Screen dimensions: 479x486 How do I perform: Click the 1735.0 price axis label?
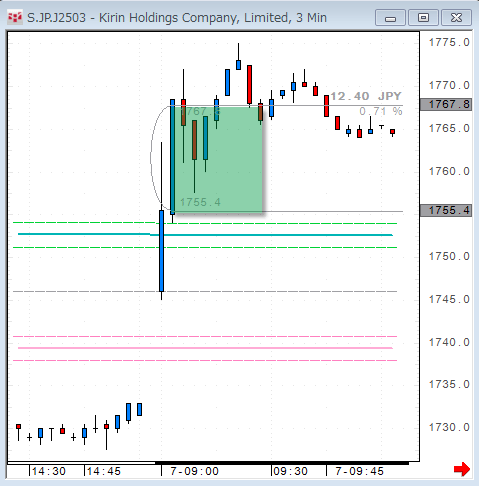(x=449, y=384)
